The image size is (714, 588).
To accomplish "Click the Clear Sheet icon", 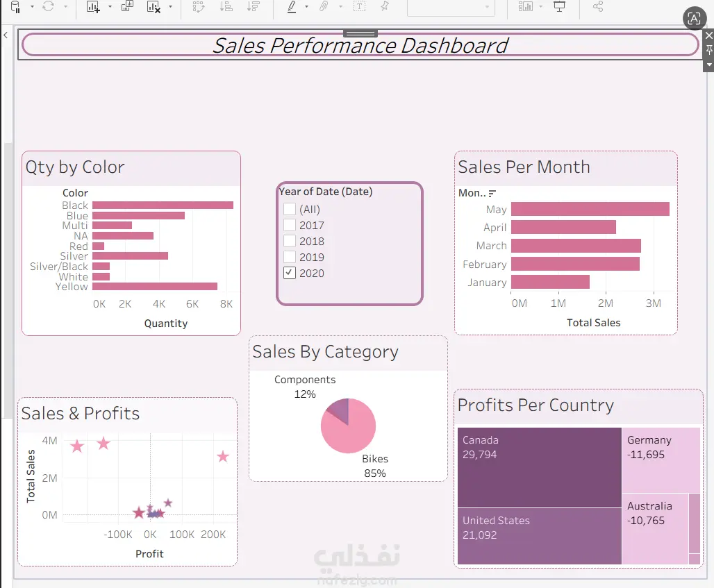I will point(154,7).
